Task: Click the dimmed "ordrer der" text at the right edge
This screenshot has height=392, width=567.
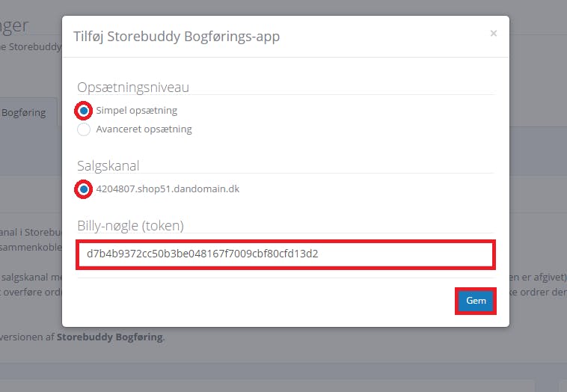Action: pos(538,293)
